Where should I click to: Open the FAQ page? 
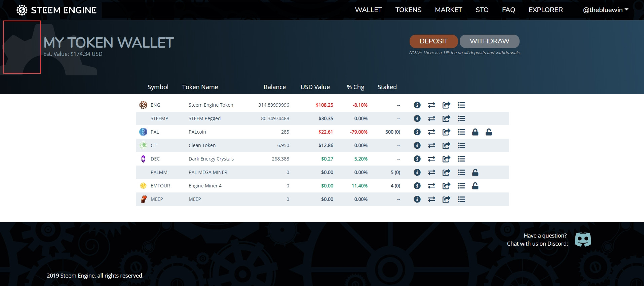coord(508,10)
